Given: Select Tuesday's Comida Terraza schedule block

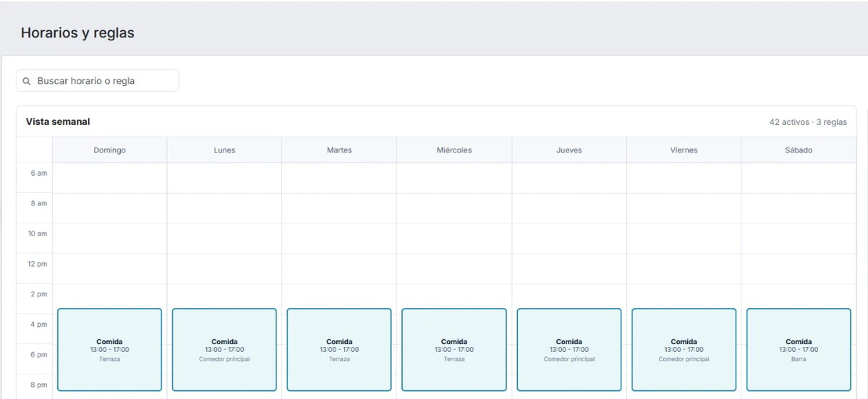Looking at the screenshot, I should 339,350.
